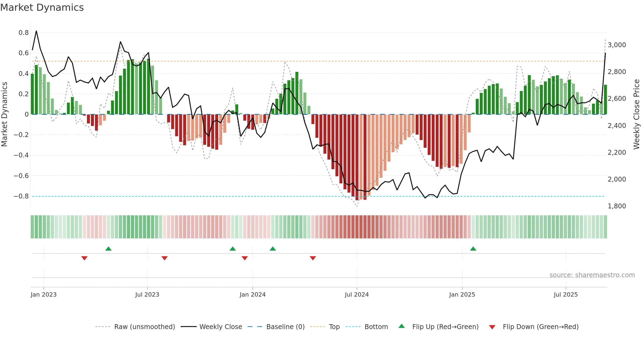This screenshot has height=362, width=644.
Task: Click the Jan 2023 axis label
Action: coord(43,294)
